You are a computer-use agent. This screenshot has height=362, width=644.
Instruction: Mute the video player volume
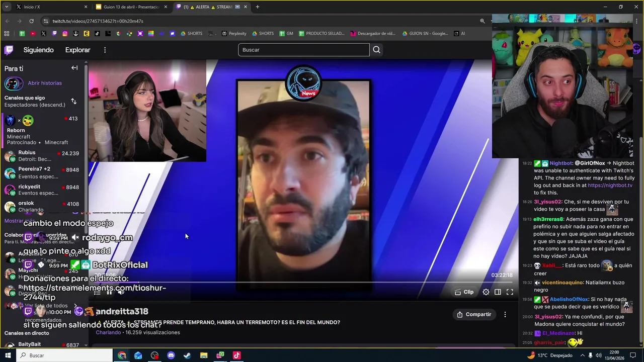121,292
